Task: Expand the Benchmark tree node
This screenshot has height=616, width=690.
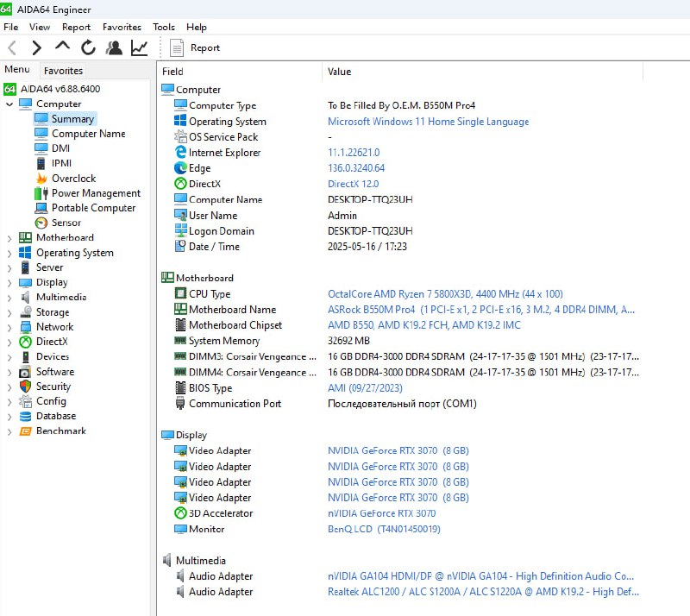Action: click(x=9, y=431)
